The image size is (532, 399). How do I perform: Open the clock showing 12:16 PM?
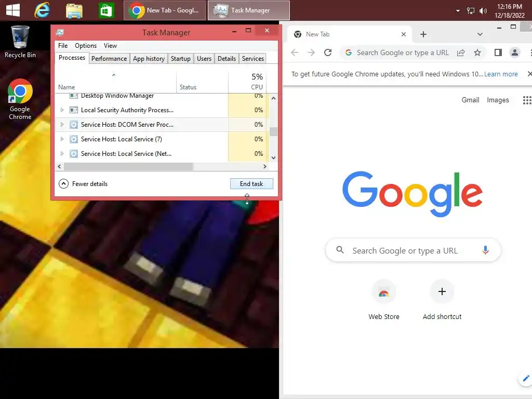click(509, 11)
